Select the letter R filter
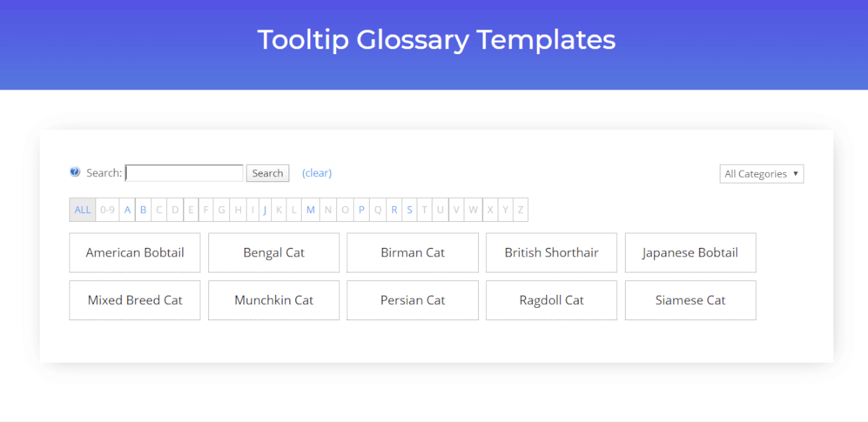The image size is (868, 422). tap(394, 210)
